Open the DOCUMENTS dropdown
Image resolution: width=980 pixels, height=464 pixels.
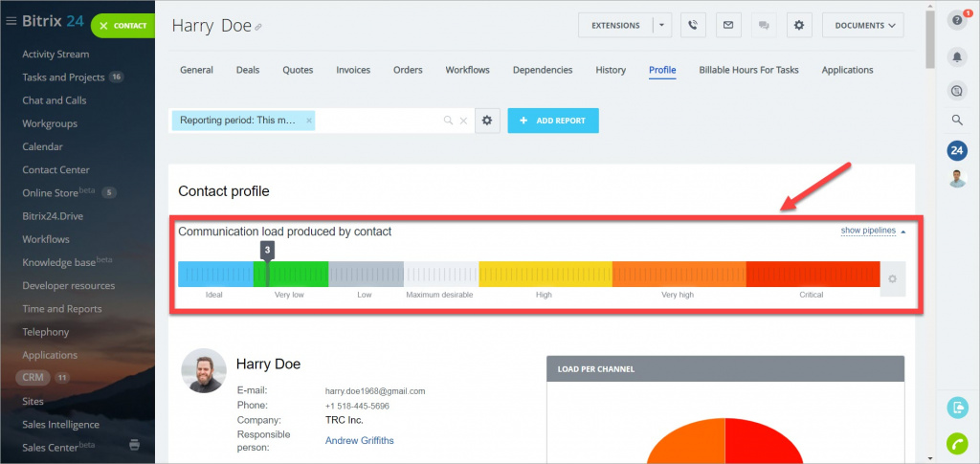tap(865, 26)
